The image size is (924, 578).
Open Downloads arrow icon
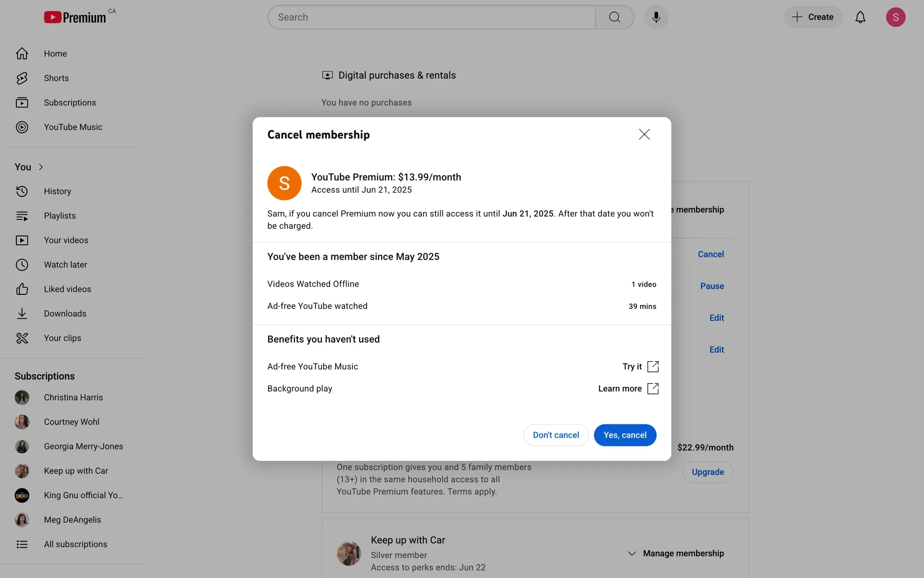(x=22, y=314)
